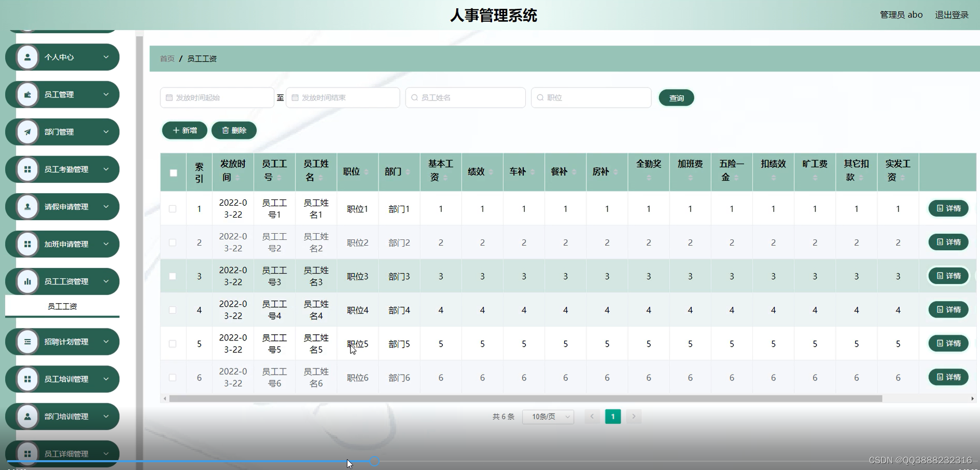Sort by 餐补 column arrows
The width and height of the screenshot is (980, 470).
[x=574, y=172]
